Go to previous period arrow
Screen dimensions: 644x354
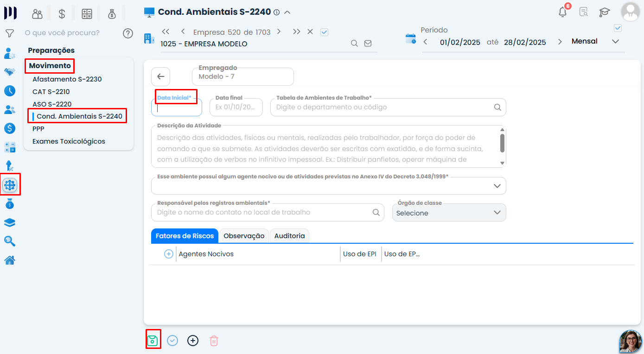(x=426, y=42)
